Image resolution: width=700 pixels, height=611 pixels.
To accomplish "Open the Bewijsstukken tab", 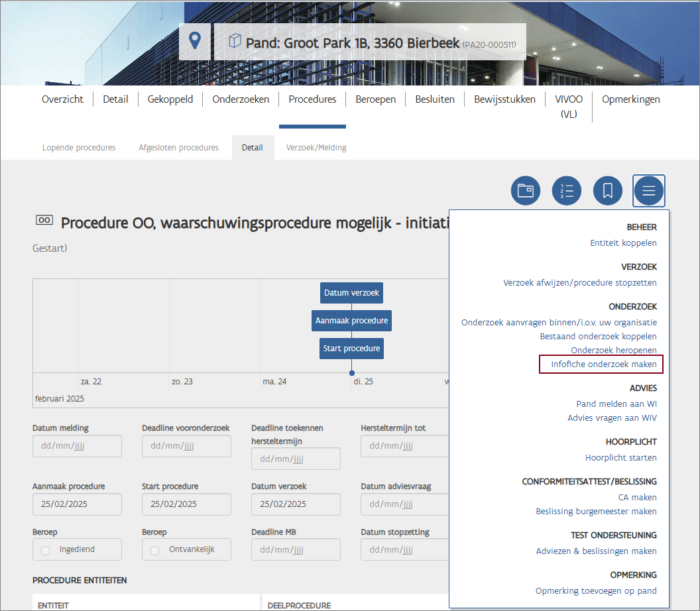I will click(x=504, y=99).
